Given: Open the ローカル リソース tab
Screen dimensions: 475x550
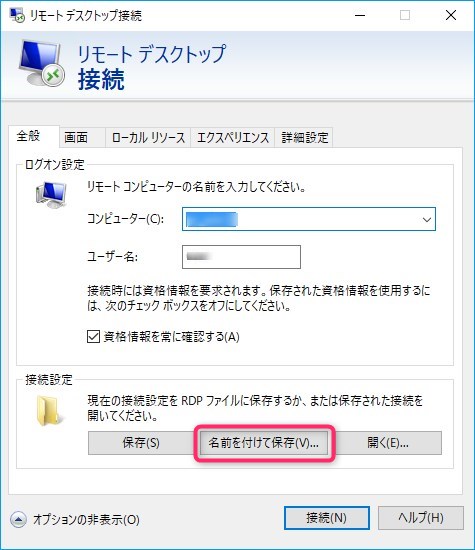Looking at the screenshot, I should pyautogui.click(x=148, y=138).
